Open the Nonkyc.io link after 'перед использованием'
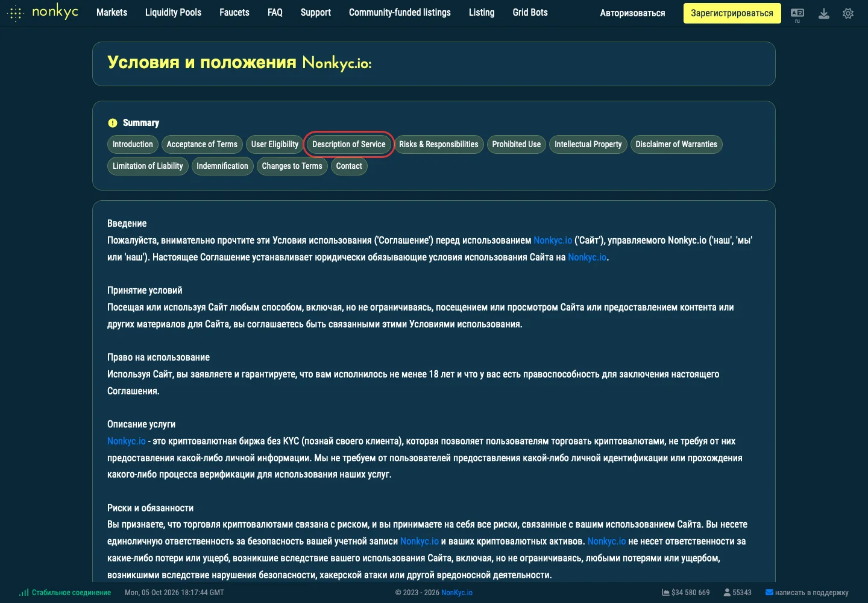Image resolution: width=868 pixels, height=603 pixels. (x=553, y=241)
